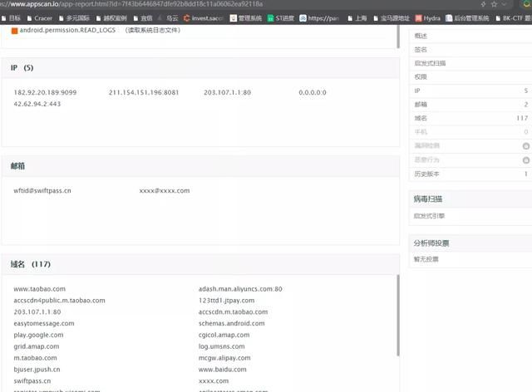Click the domain www.taobao.com

pos(39,289)
